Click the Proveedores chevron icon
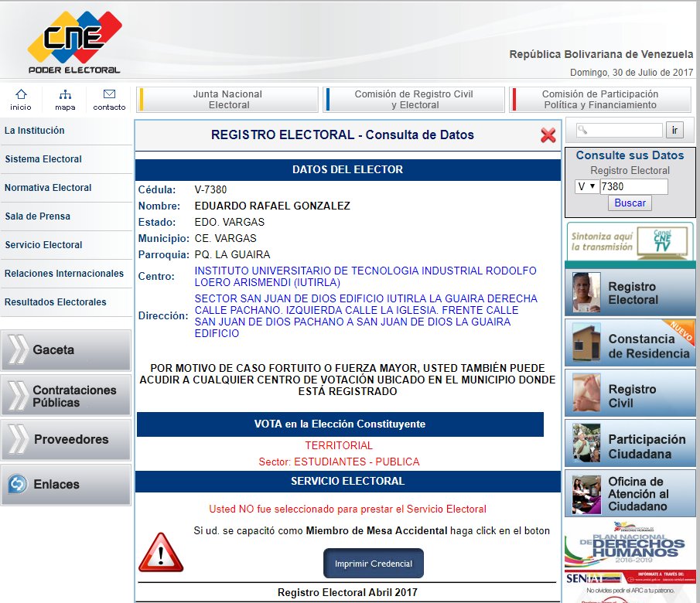This screenshot has height=603, width=700. pyautogui.click(x=18, y=439)
